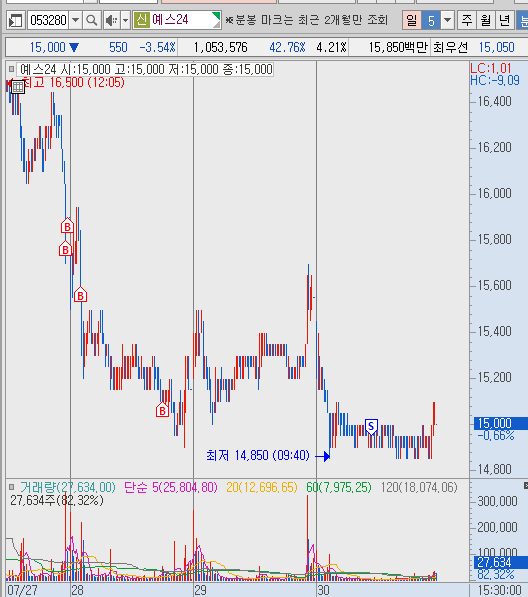Image resolution: width=528 pixels, height=597 pixels.
Task: Switch to the 월 monthly chart tab
Action: click(486, 20)
